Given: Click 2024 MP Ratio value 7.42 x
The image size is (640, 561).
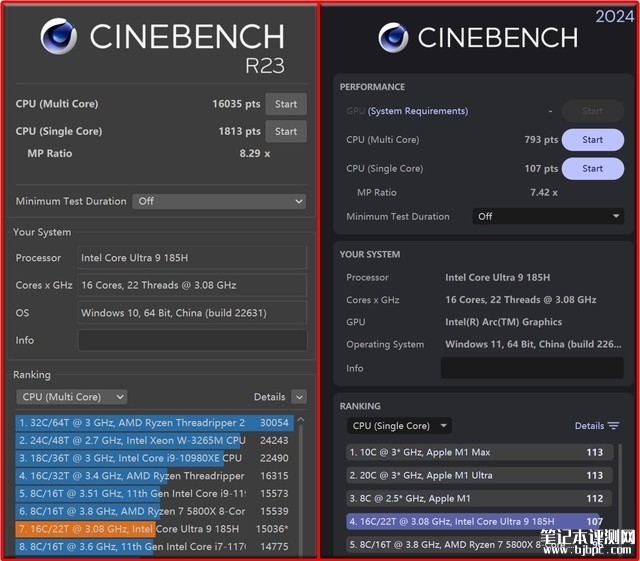Looking at the screenshot, I should pos(544,192).
